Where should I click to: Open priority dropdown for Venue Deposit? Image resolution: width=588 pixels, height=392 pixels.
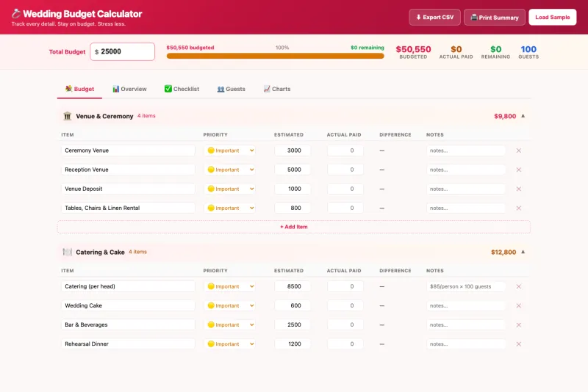230,189
